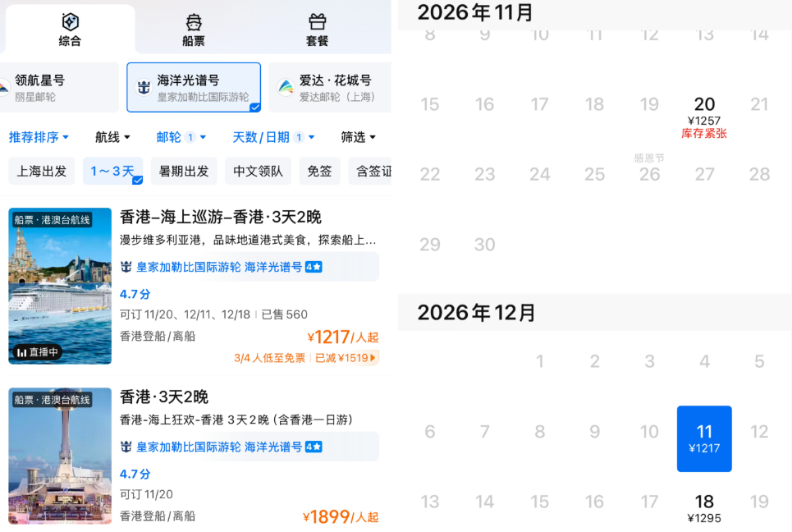Click the 综合 hexagon icon
The width and height of the screenshot is (792, 532).
coord(70,21)
